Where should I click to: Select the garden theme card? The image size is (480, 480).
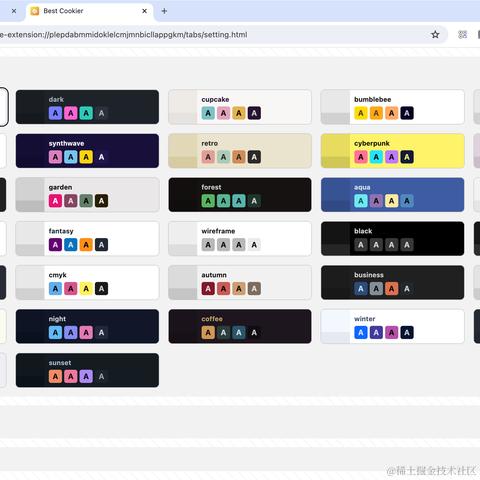point(87,195)
